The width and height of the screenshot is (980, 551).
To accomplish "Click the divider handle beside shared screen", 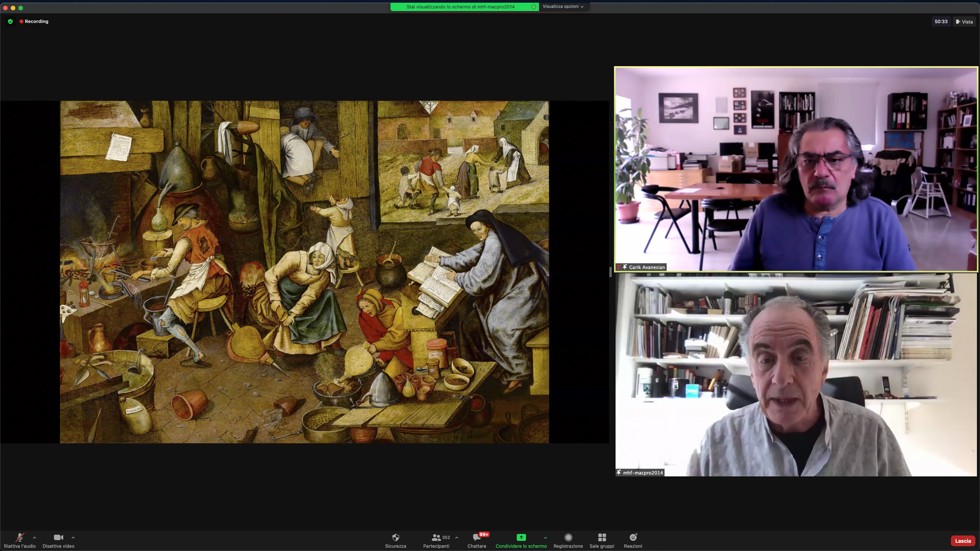I will (x=611, y=272).
